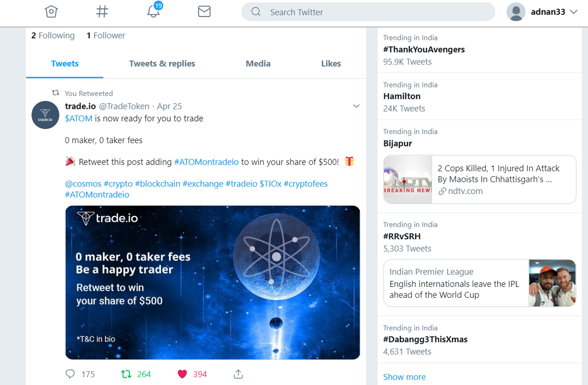Open the $TIOx cashtag

[271, 184]
